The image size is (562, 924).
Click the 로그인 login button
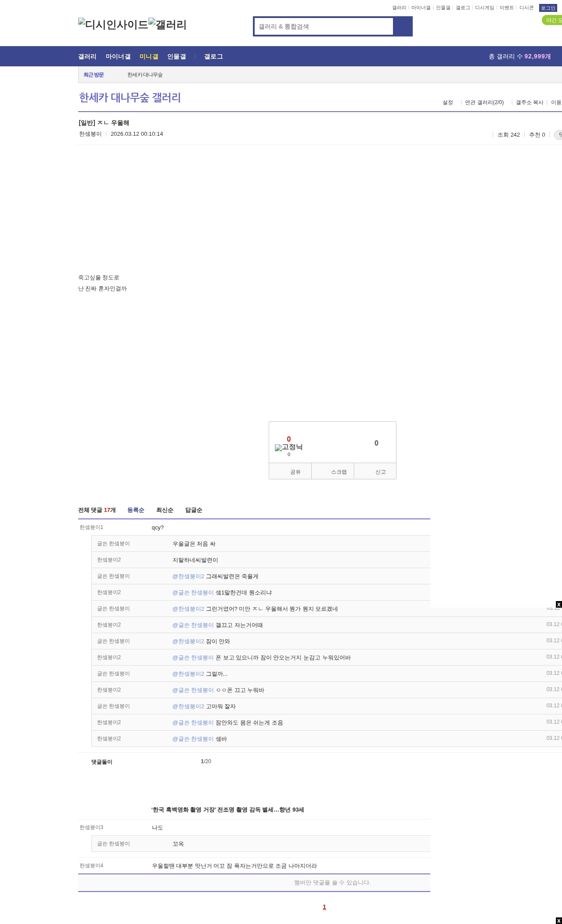[x=548, y=8]
